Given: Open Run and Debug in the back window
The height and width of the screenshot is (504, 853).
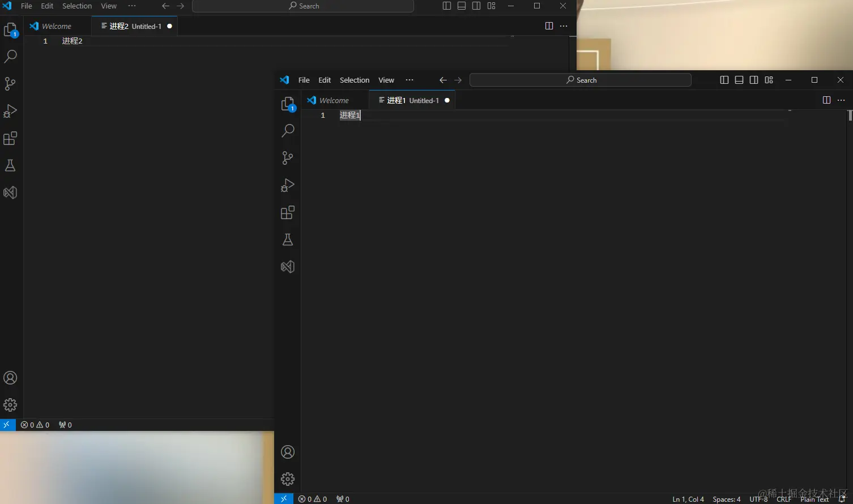Looking at the screenshot, I should 10,111.
